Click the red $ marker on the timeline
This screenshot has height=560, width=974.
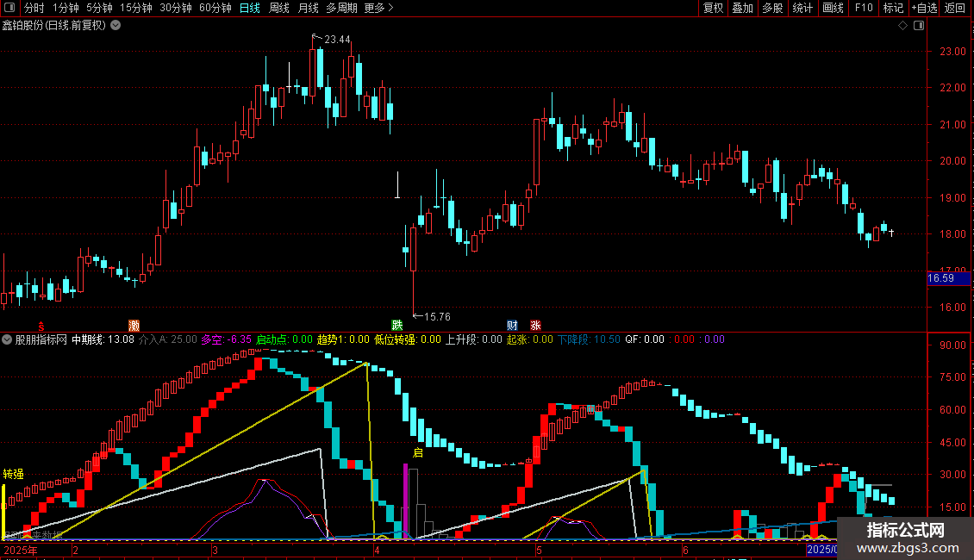(x=41, y=326)
